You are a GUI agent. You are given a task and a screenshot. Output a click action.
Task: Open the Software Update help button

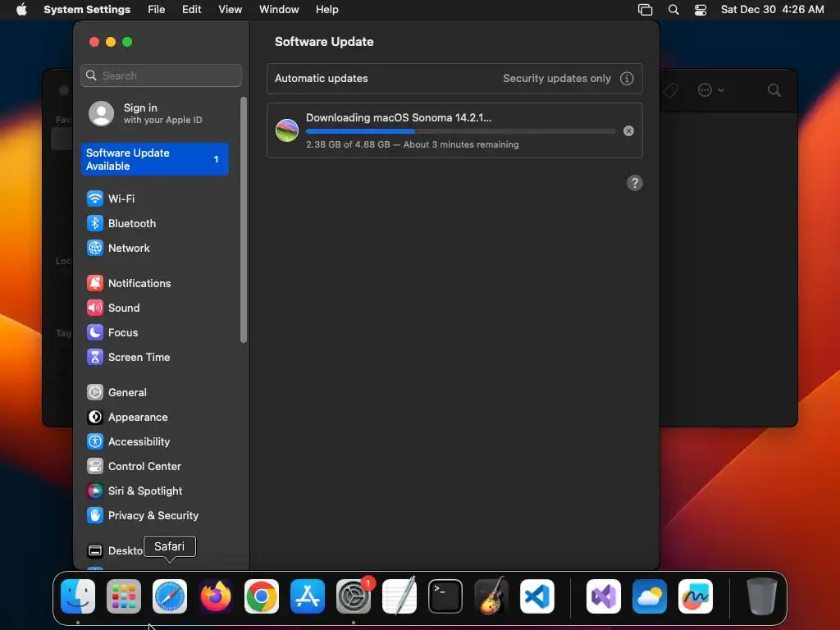(635, 183)
